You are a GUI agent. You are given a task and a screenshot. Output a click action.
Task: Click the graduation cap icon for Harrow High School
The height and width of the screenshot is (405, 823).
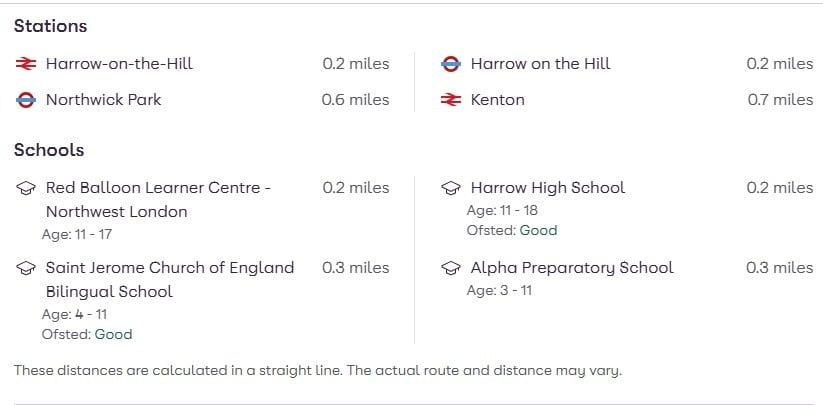[451, 188]
